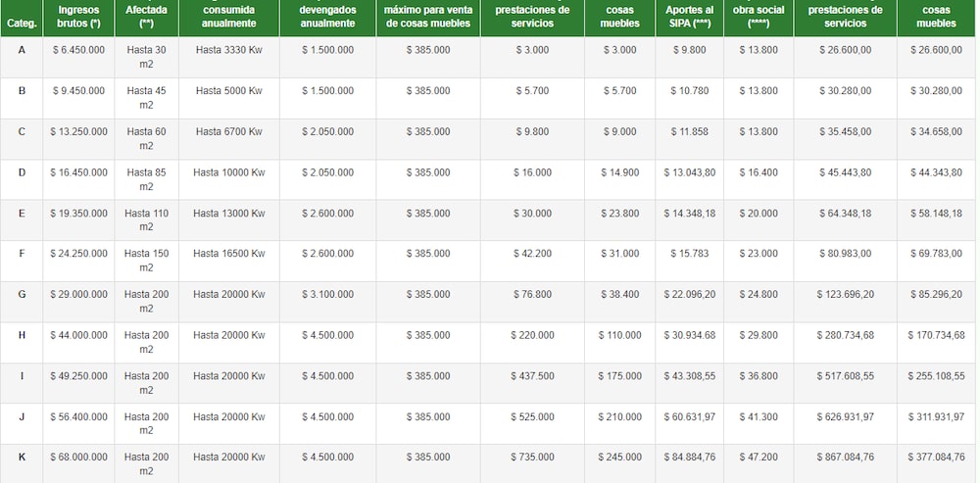
Task: Click the Aportes al SIPA (***) header
Action: pyautogui.click(x=688, y=17)
